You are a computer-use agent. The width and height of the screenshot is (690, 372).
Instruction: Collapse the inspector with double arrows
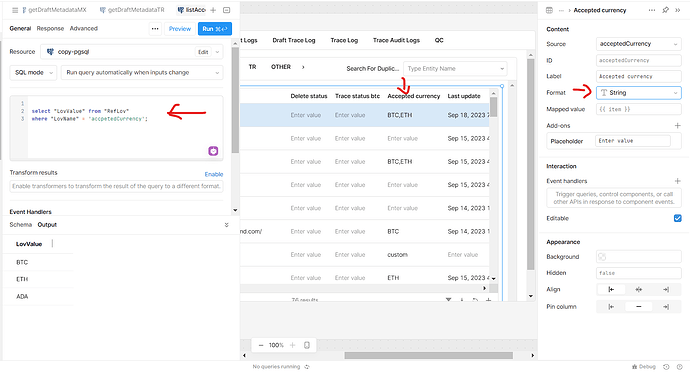coord(678,10)
